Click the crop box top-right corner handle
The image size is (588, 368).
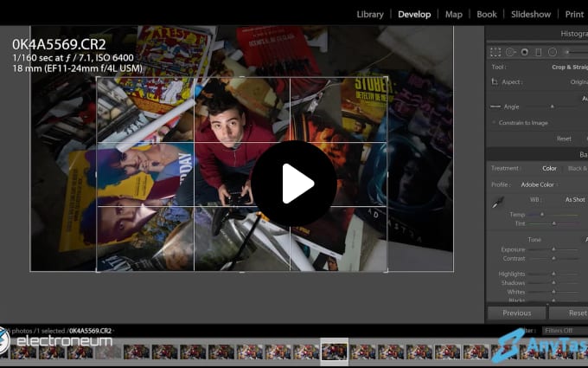coord(387,77)
